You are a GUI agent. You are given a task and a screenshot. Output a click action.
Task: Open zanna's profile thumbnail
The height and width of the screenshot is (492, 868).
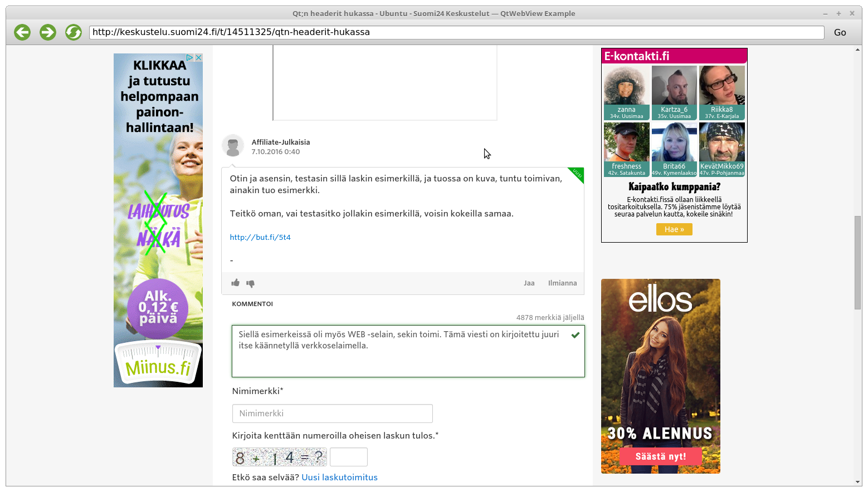click(627, 92)
